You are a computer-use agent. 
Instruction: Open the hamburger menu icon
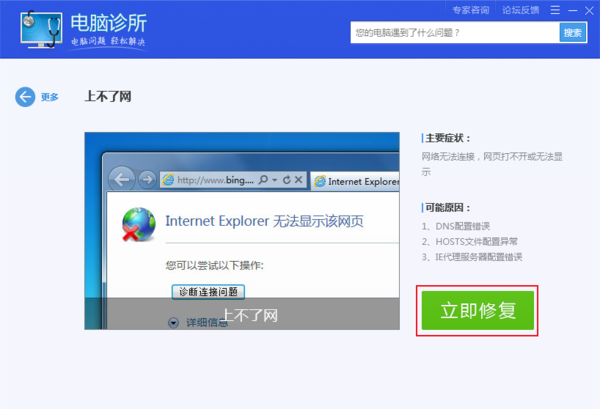click(555, 10)
